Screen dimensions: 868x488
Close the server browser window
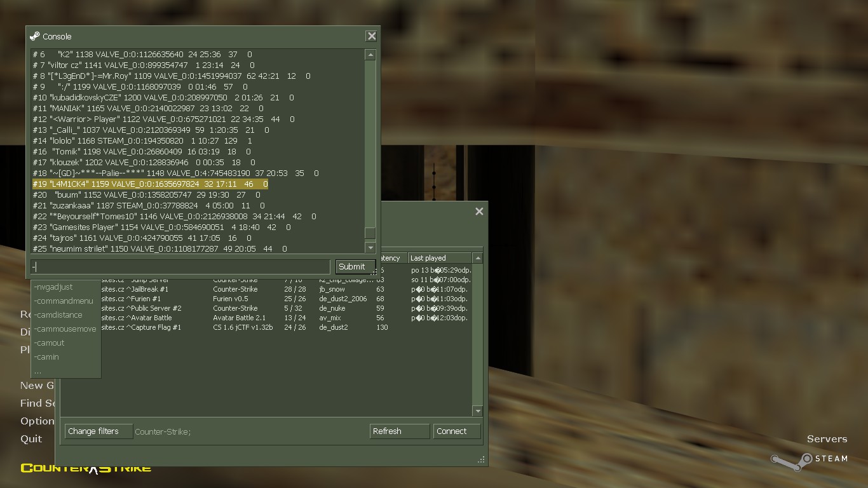click(x=479, y=212)
